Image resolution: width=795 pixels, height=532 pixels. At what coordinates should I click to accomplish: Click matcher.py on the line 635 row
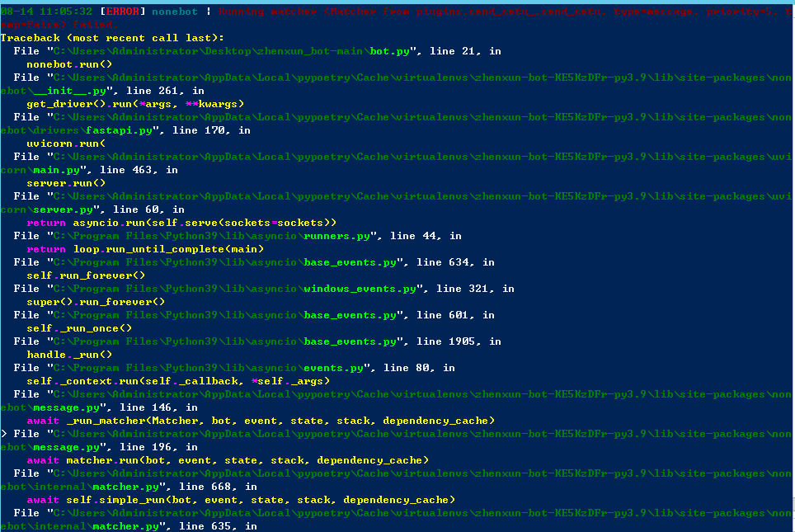coord(125,526)
